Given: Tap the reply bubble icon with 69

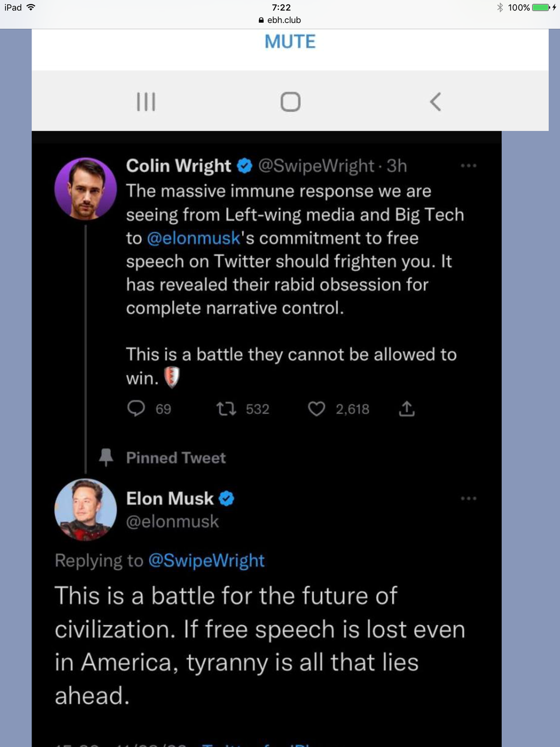Looking at the screenshot, I should click(136, 409).
